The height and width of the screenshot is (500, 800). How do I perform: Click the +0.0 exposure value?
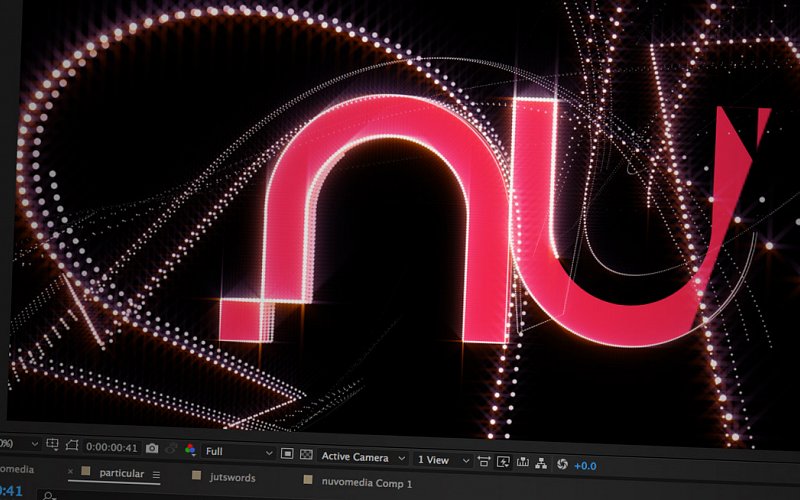585,466
